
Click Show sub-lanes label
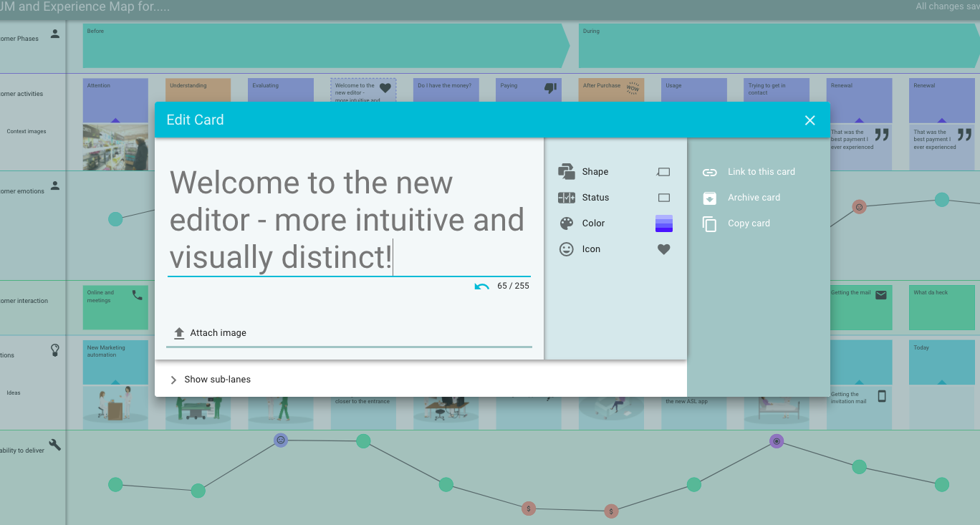pos(217,380)
